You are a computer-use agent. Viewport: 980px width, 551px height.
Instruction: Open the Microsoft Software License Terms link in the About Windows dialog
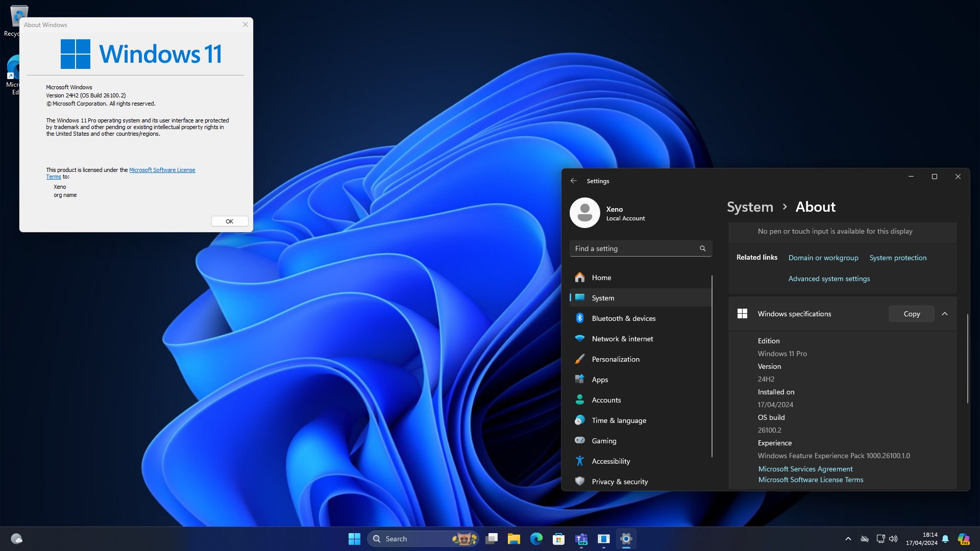pyautogui.click(x=162, y=170)
